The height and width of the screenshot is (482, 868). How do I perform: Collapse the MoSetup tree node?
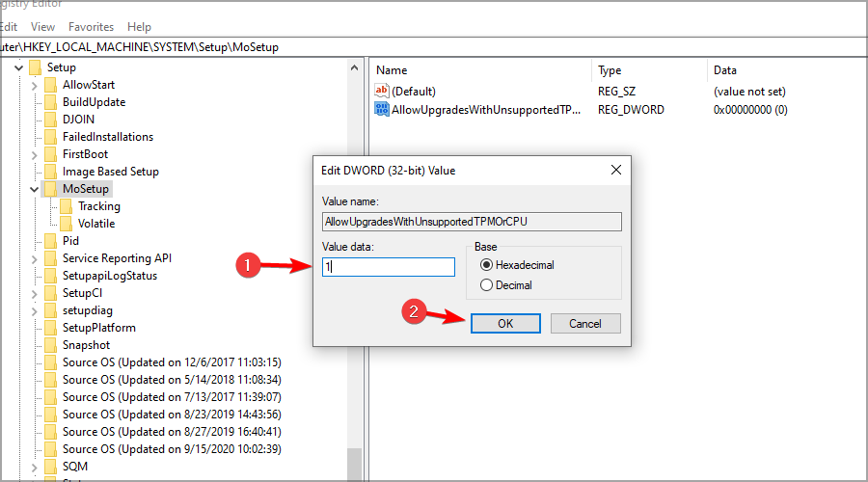[x=35, y=189]
